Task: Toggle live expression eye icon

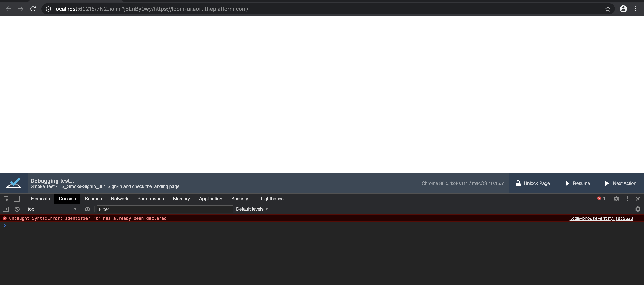Action: point(87,209)
